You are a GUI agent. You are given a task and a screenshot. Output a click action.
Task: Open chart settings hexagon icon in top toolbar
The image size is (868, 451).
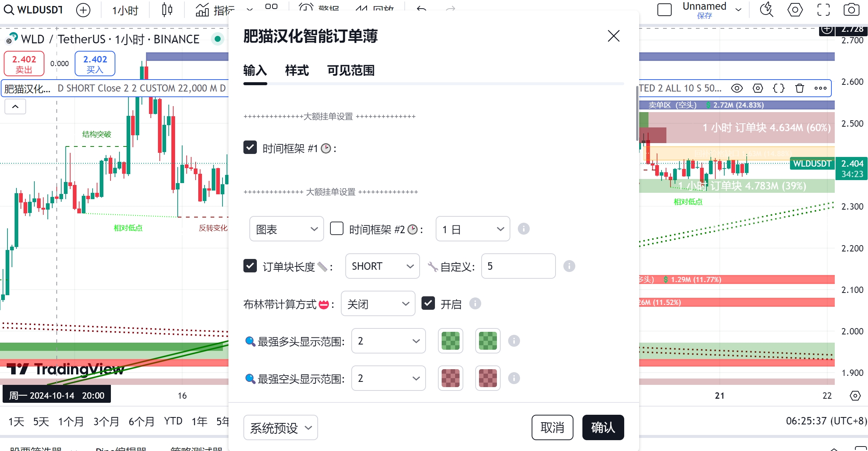(x=795, y=10)
